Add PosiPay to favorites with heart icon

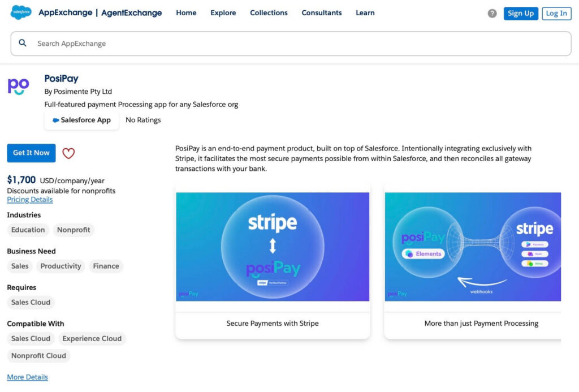pyautogui.click(x=68, y=153)
